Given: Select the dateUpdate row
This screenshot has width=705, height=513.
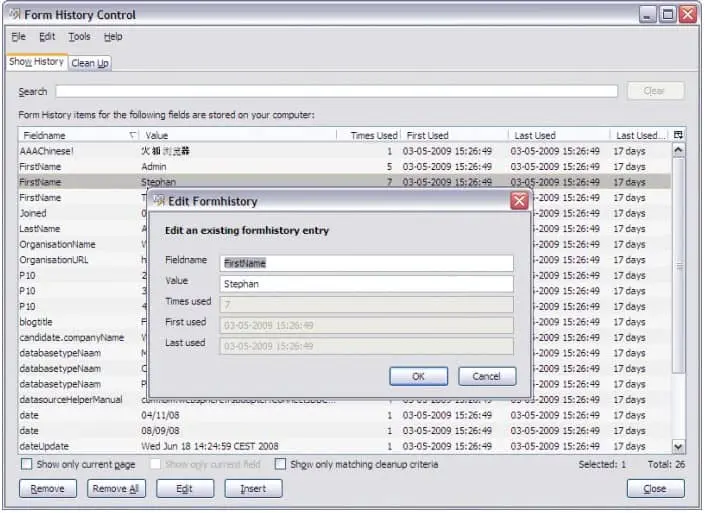Looking at the screenshot, I should tap(345, 446).
